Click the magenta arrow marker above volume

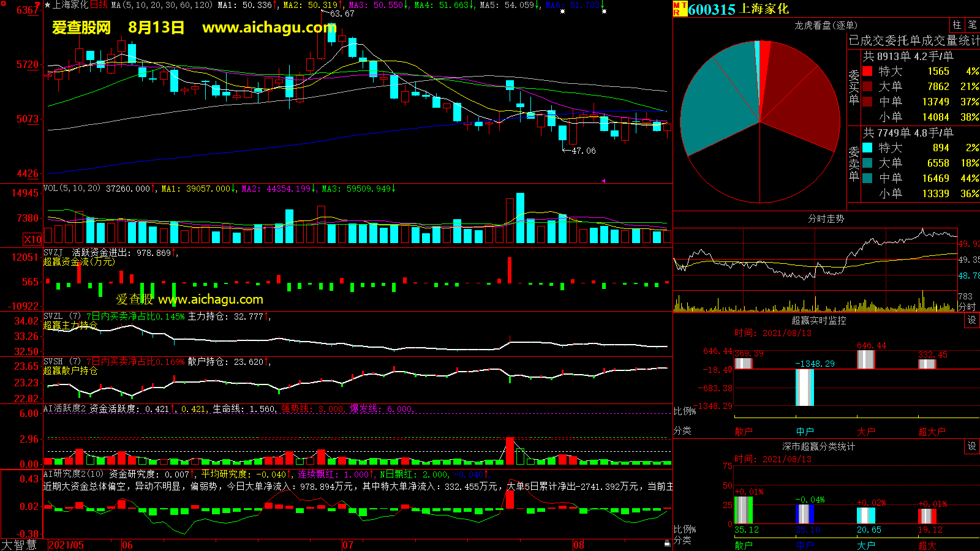pos(603,181)
